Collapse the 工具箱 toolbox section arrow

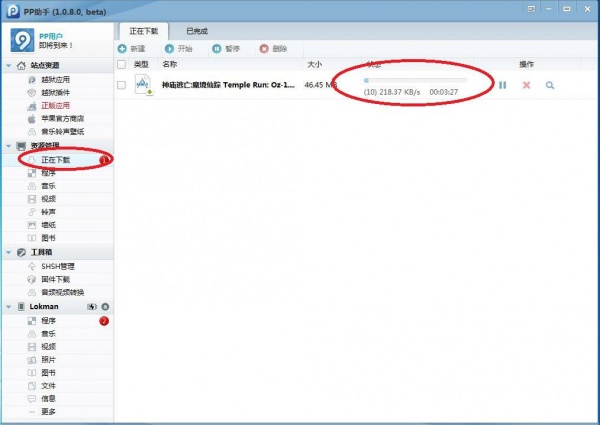[8, 252]
